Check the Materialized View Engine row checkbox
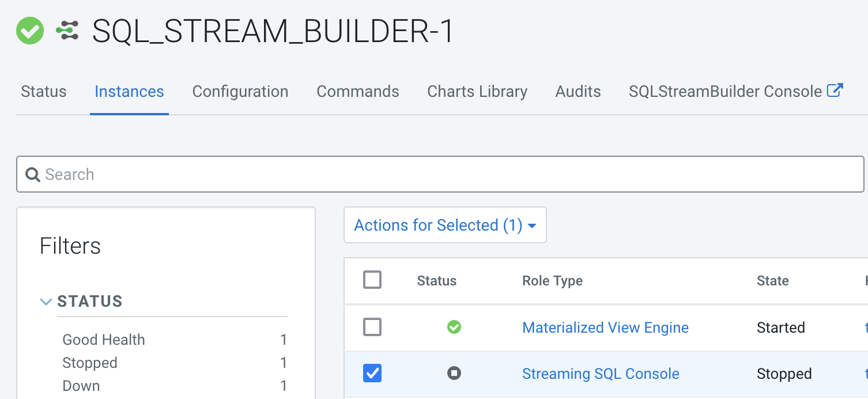 click(x=372, y=328)
